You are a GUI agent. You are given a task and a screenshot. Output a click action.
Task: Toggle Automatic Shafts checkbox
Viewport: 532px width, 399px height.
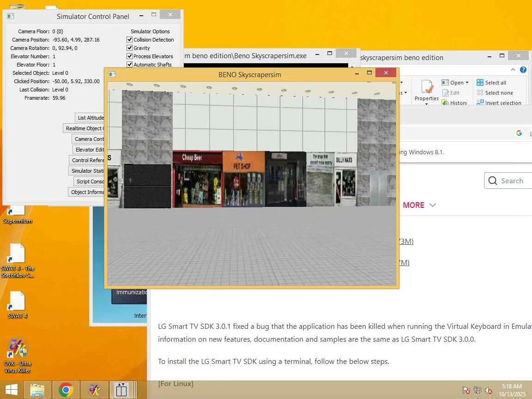click(x=129, y=64)
